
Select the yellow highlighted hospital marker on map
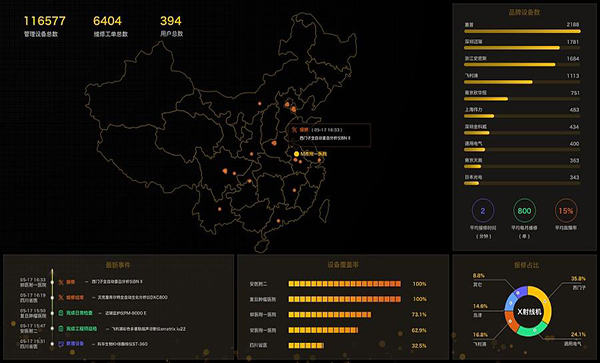tap(296, 154)
